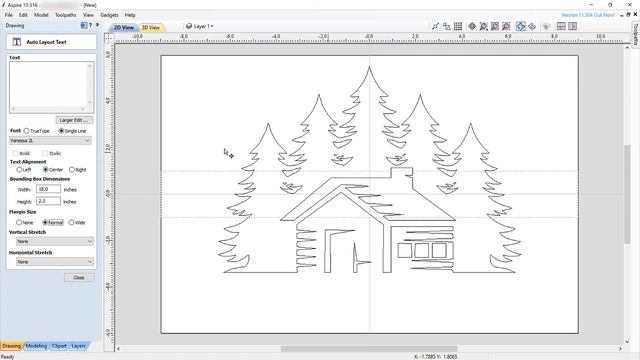Open the Horizontal Stretch dropdown
Viewport: 640px width, 360px height.
[x=55, y=262]
